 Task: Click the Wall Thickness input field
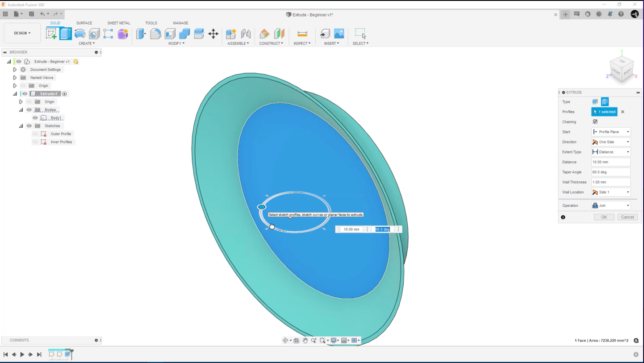(611, 182)
